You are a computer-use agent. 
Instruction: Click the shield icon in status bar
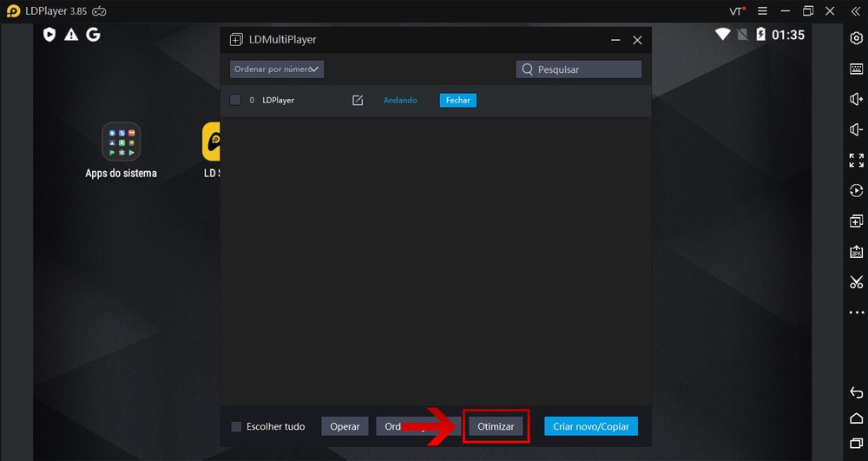49,35
